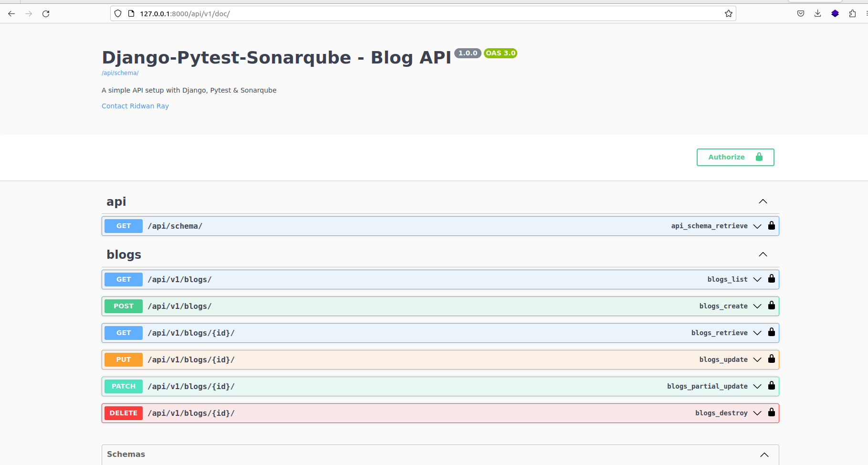The image size is (868, 465).
Task: Click the page info icon in address bar
Action: click(x=131, y=14)
